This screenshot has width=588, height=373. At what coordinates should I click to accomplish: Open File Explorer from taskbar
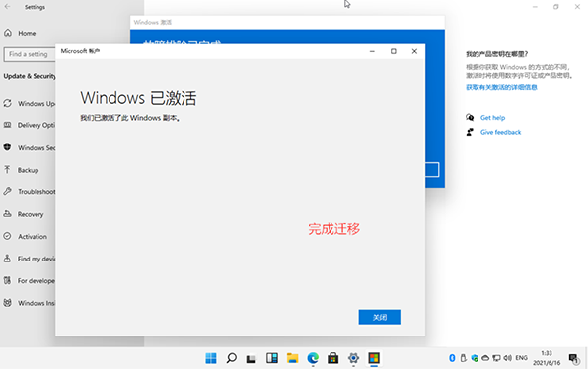point(292,358)
